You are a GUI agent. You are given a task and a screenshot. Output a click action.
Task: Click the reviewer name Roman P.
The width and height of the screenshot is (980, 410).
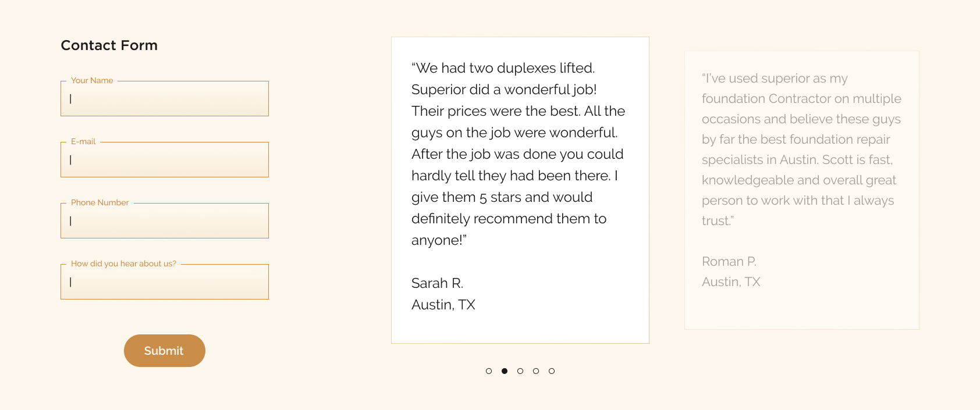click(729, 262)
